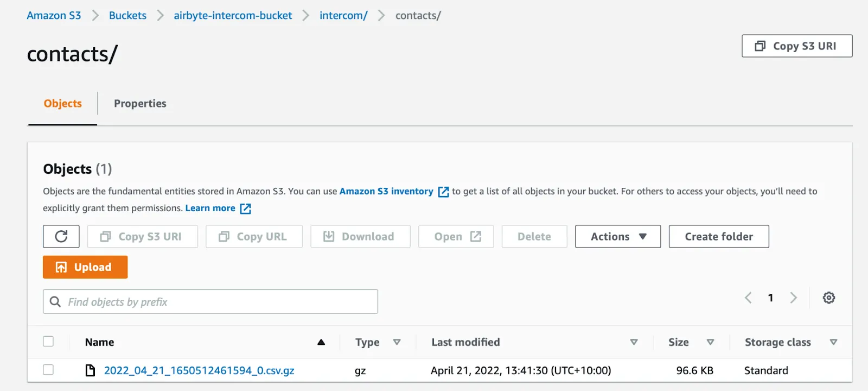Navigate to intercom/ breadcrumb folder
The width and height of the screenshot is (868, 391).
coord(343,15)
